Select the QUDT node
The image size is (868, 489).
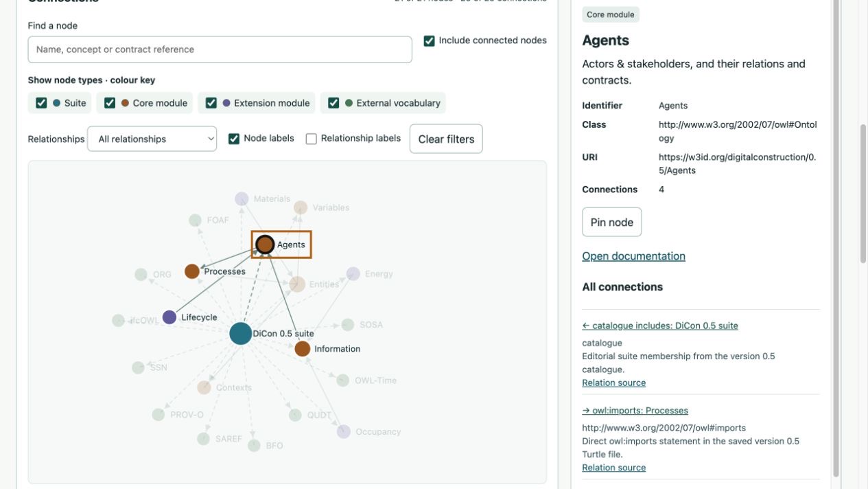click(x=295, y=415)
